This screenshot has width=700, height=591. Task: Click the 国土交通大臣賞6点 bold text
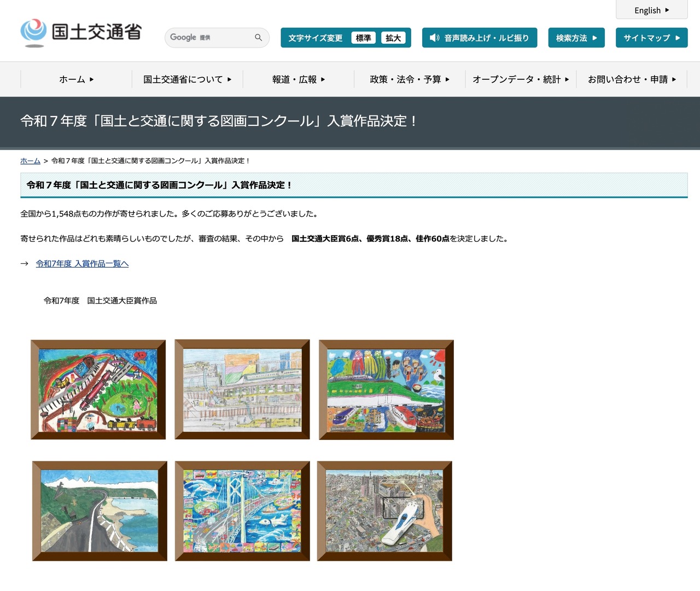325,239
